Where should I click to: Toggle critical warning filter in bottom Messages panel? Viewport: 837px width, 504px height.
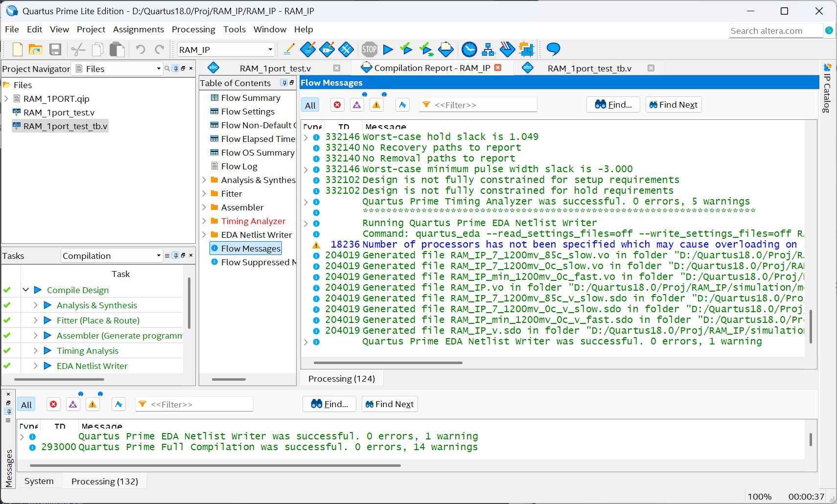tap(73, 404)
